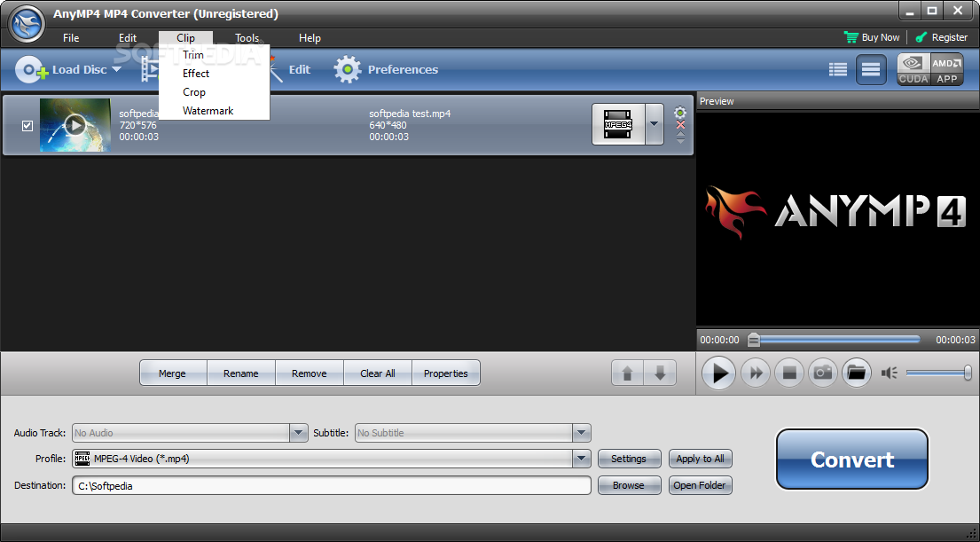Switch to detailed list view mode
980x542 pixels.
coord(871,69)
